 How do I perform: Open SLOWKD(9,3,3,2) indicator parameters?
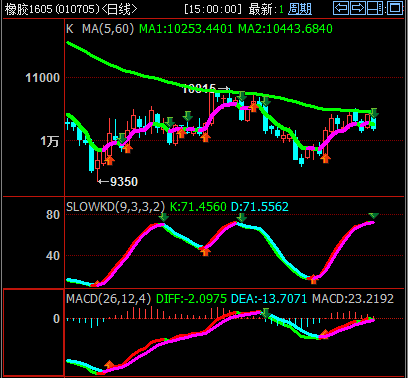click(x=115, y=207)
